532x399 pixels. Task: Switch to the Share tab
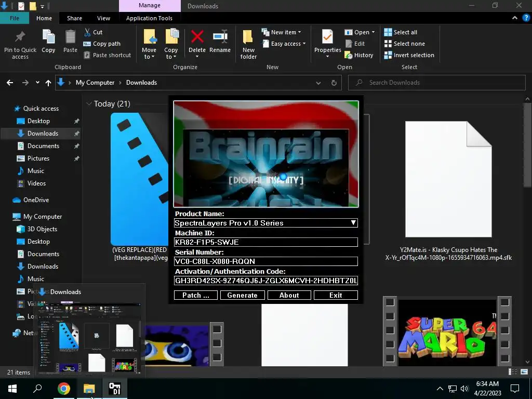(74, 18)
